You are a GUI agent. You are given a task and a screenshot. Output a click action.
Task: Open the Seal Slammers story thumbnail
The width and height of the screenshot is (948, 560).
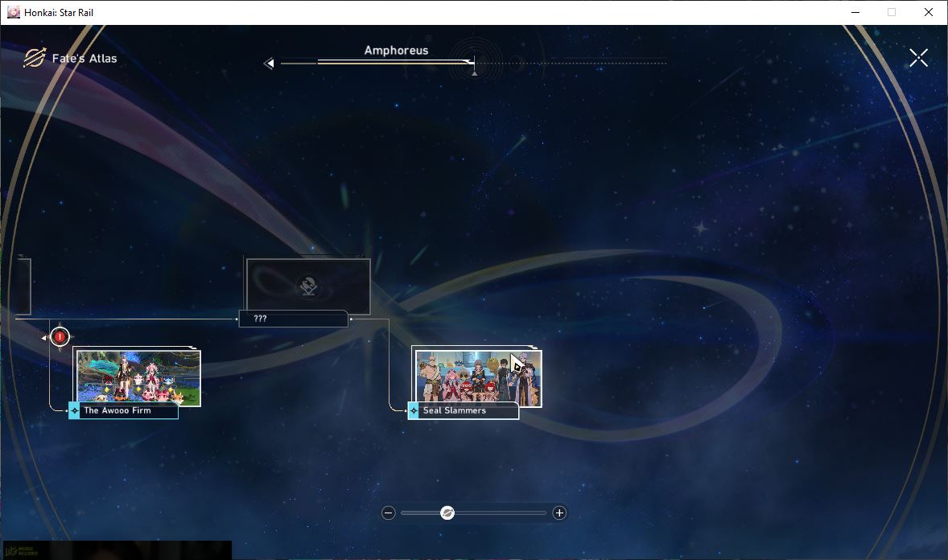478,377
